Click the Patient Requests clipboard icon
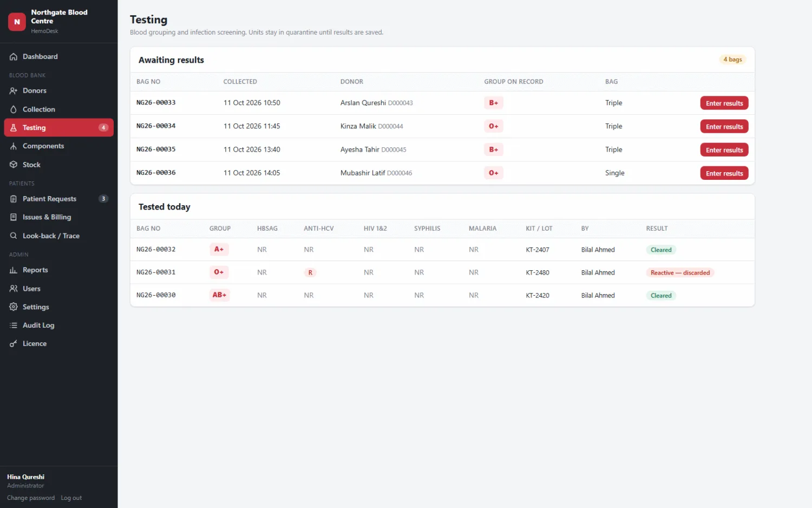 tap(14, 199)
